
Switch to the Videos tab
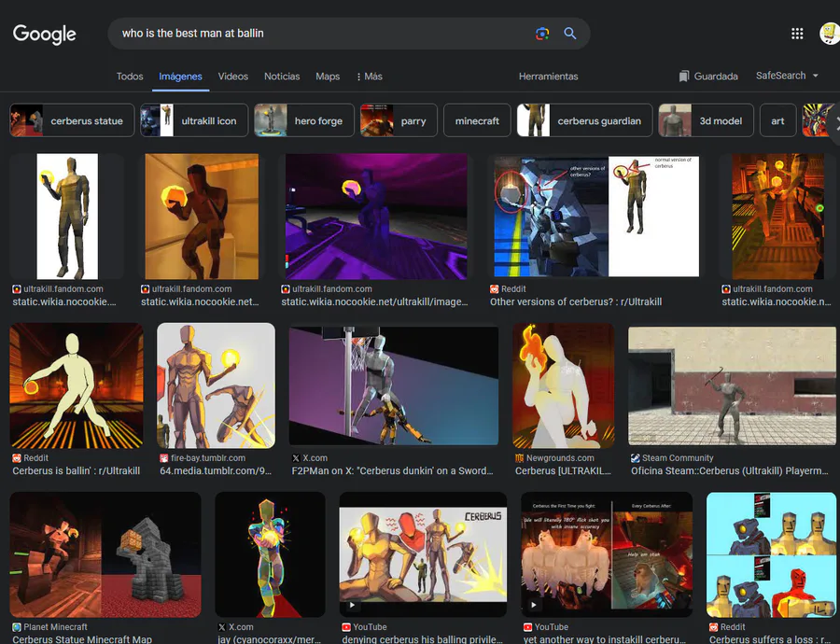(233, 77)
